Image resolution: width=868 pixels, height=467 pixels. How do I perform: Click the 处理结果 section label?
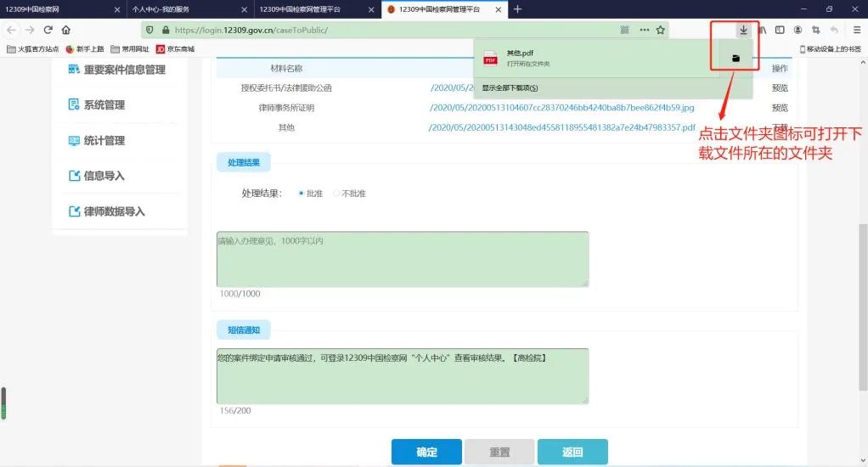tap(244, 162)
